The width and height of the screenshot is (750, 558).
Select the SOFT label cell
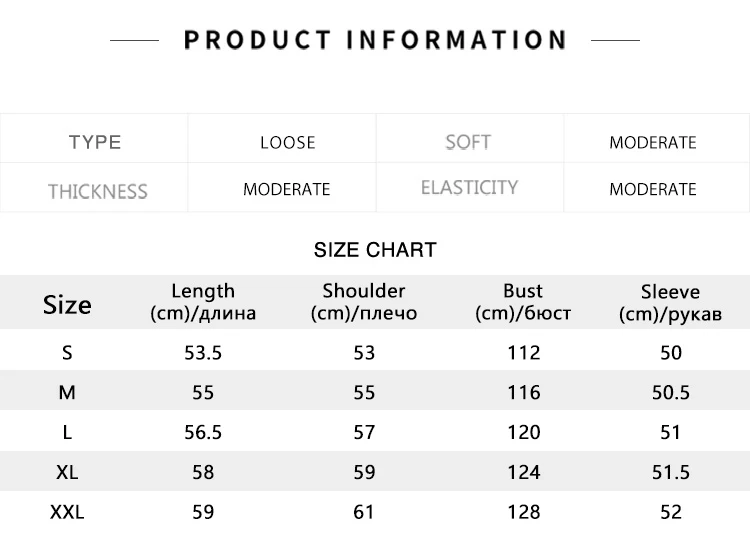[470, 139]
